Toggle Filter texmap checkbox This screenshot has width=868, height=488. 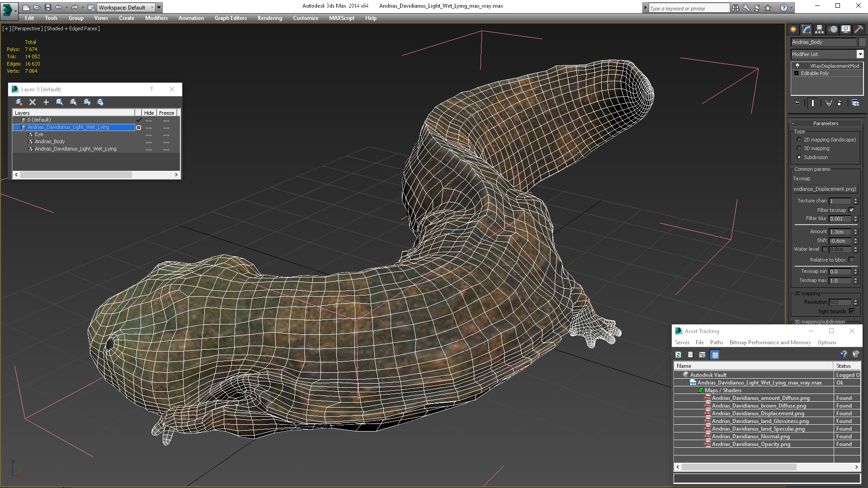point(851,210)
